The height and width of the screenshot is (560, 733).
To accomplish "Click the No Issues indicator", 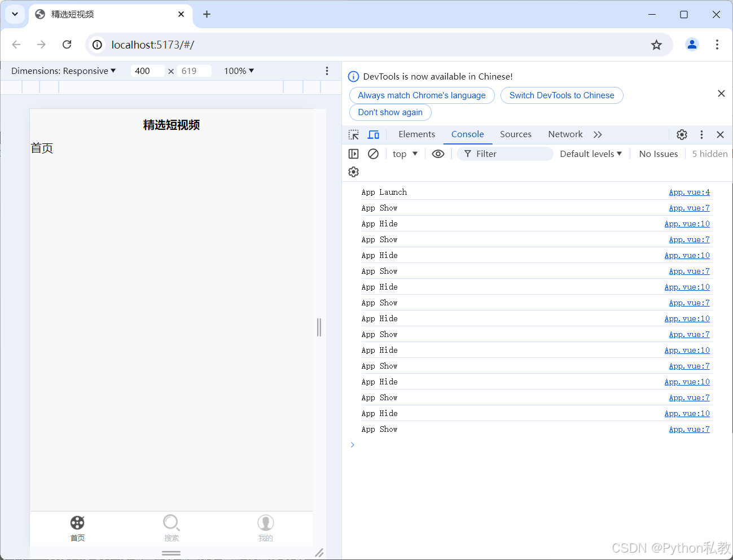I will 659,154.
